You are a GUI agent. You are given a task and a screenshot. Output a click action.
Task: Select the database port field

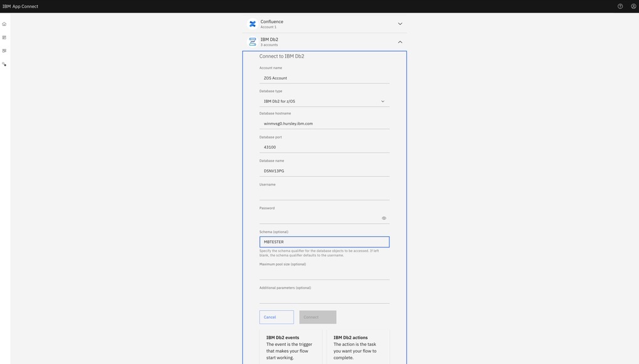324,145
